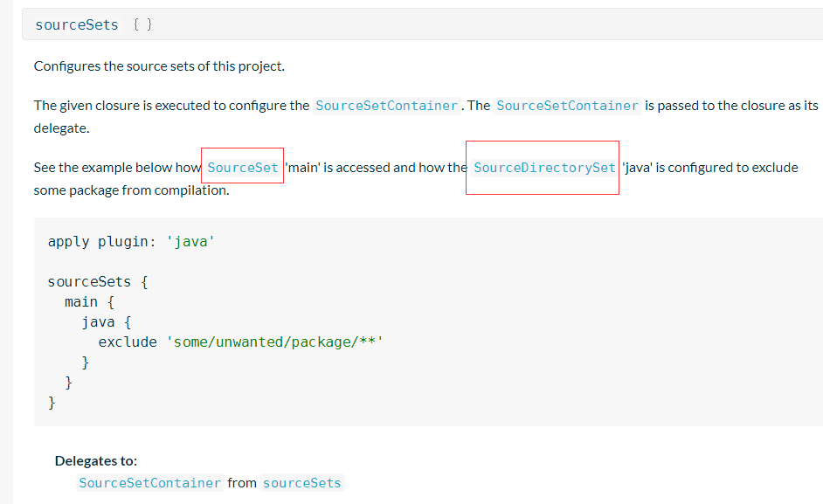Click the curly braces beside the sourceSets heading
The height and width of the screenshot is (504, 823).
pyautogui.click(x=142, y=24)
